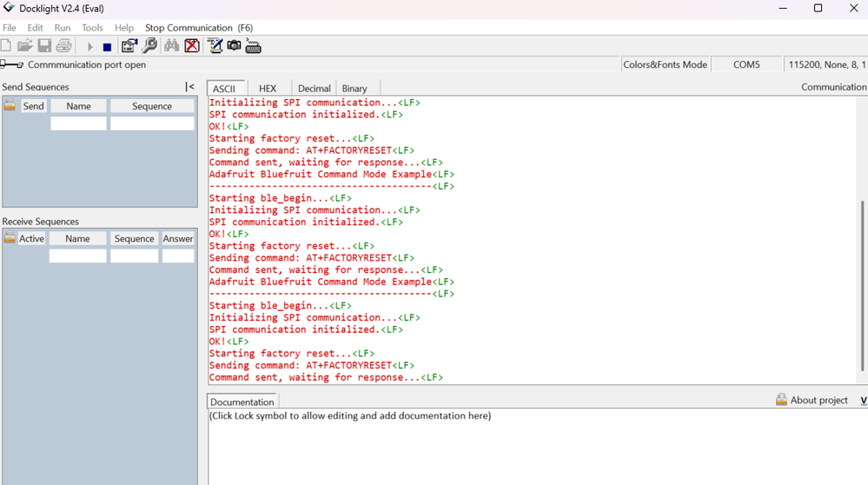The width and height of the screenshot is (868, 485).
Task: Open the Edit menu
Action: [x=35, y=28]
